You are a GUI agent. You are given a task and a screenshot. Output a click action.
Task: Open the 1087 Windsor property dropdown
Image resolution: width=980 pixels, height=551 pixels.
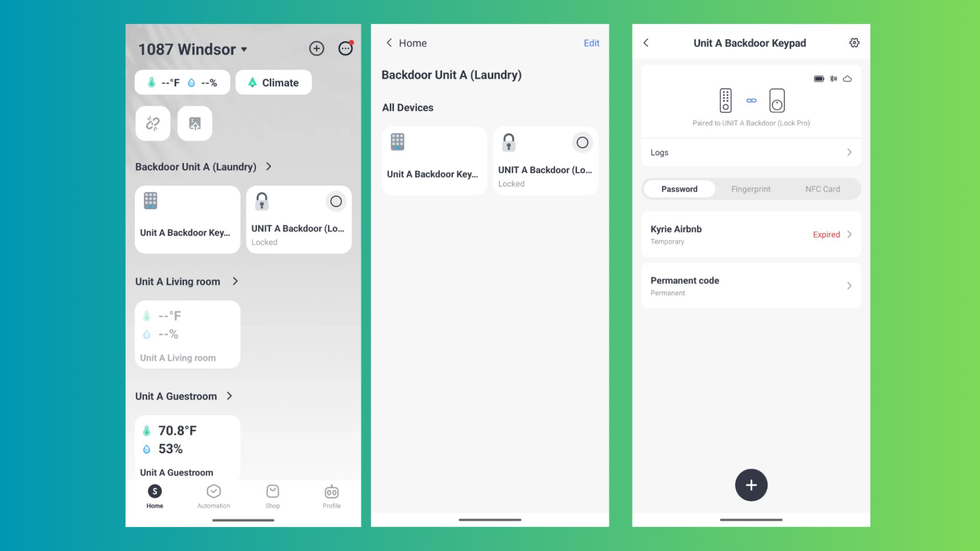(192, 48)
